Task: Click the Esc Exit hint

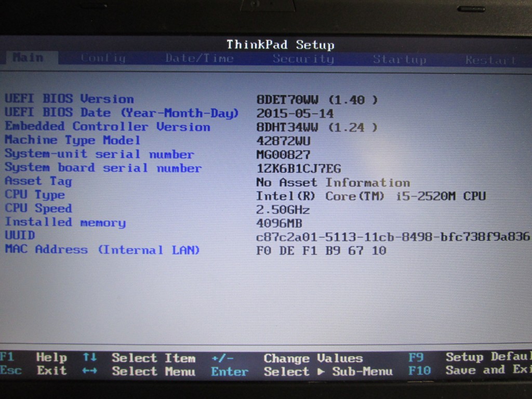Action: pyautogui.click(x=34, y=370)
